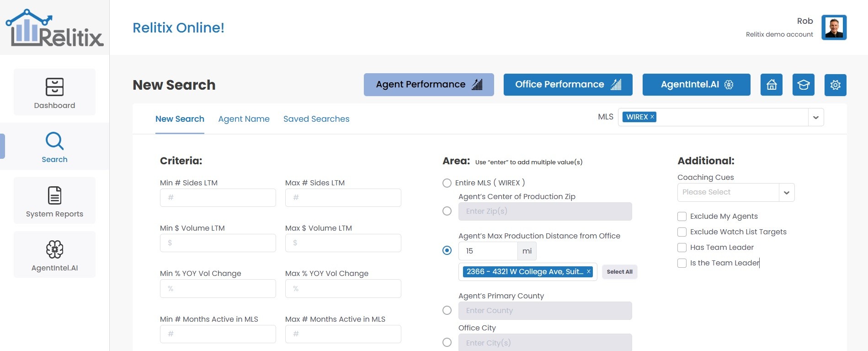Viewport: 868px width, 351px height.
Task: Open the Relitix logo home link
Action: click(54, 27)
